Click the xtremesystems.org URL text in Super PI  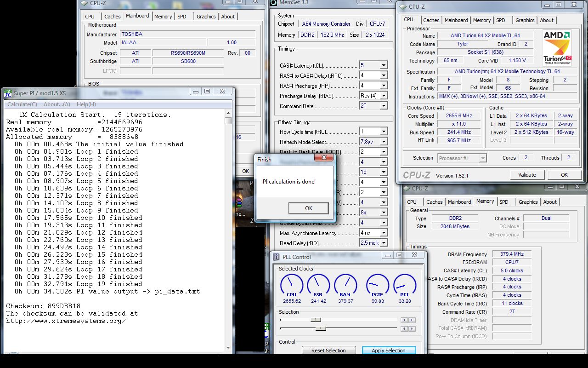[x=66, y=321]
